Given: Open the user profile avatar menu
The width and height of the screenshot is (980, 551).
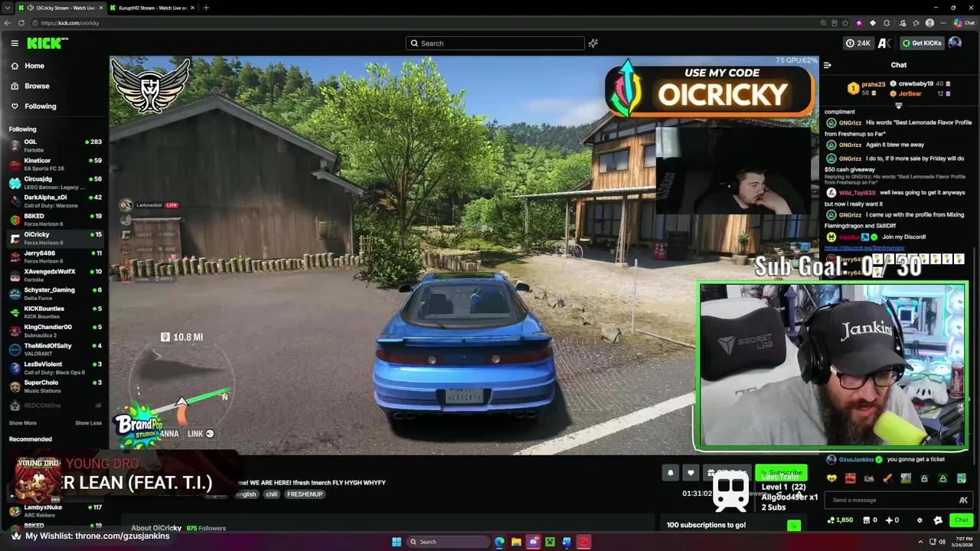Looking at the screenshot, I should pyautogui.click(x=955, y=43).
